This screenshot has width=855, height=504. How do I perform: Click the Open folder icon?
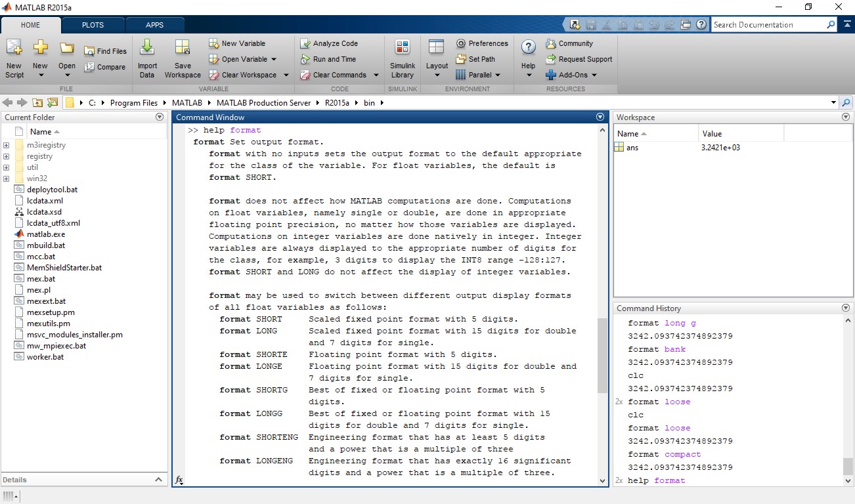(66, 49)
